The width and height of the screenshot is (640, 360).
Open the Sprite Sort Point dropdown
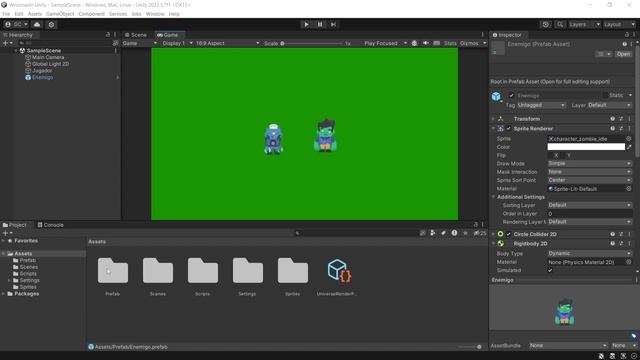click(x=589, y=180)
